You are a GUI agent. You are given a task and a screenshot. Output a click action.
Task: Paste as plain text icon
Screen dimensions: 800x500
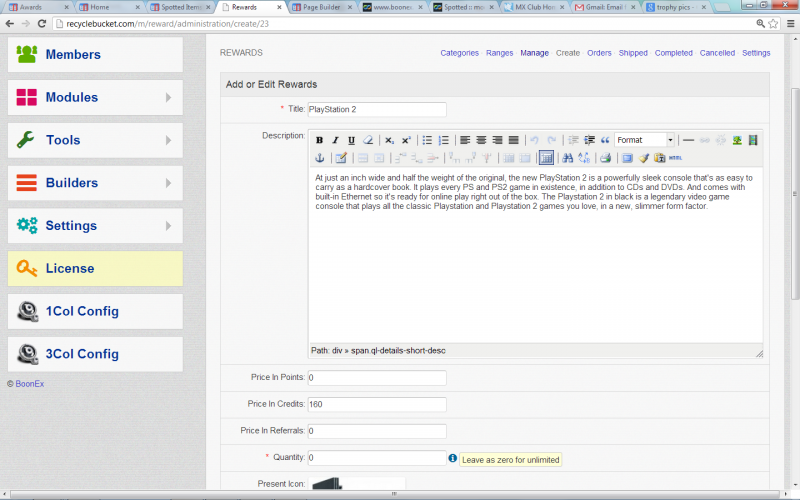pos(660,158)
